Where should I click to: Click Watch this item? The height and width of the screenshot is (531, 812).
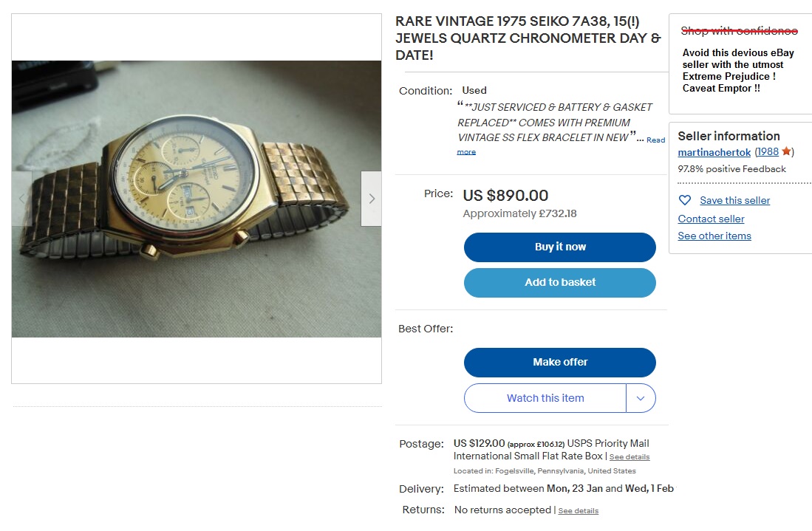(545, 398)
